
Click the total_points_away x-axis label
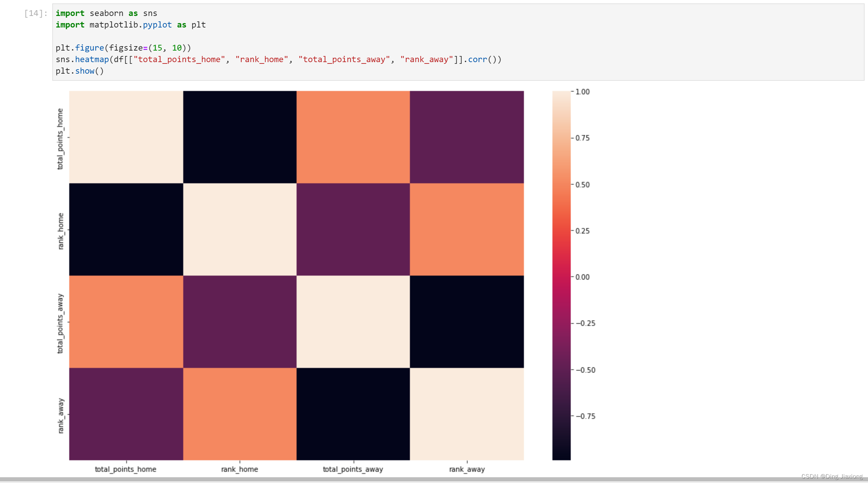click(x=353, y=469)
